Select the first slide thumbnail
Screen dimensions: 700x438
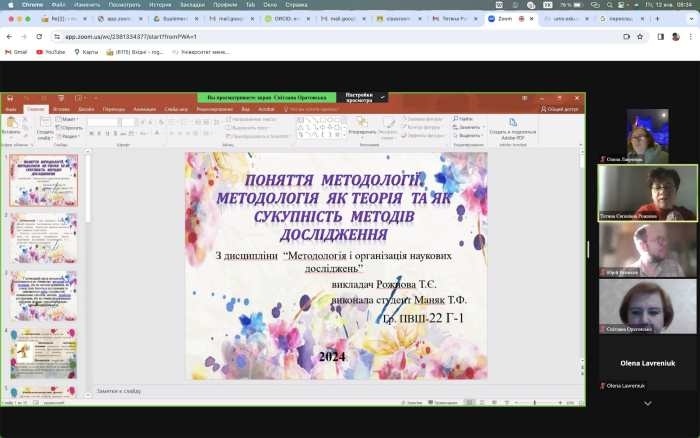[x=44, y=180]
